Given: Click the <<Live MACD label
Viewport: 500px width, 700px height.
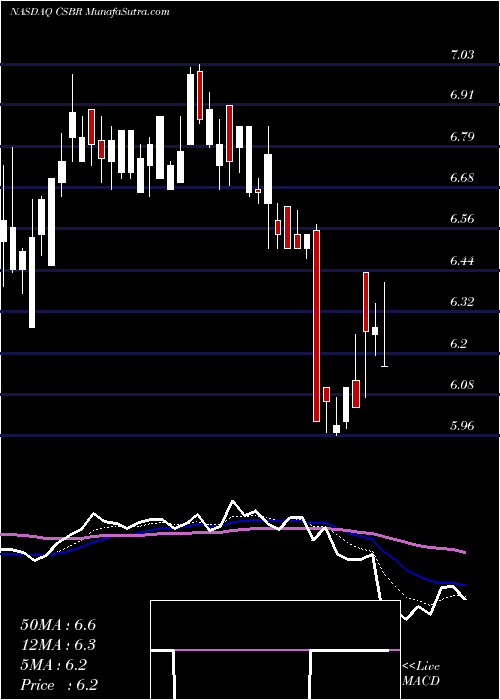Looking at the screenshot, I should pos(421,674).
